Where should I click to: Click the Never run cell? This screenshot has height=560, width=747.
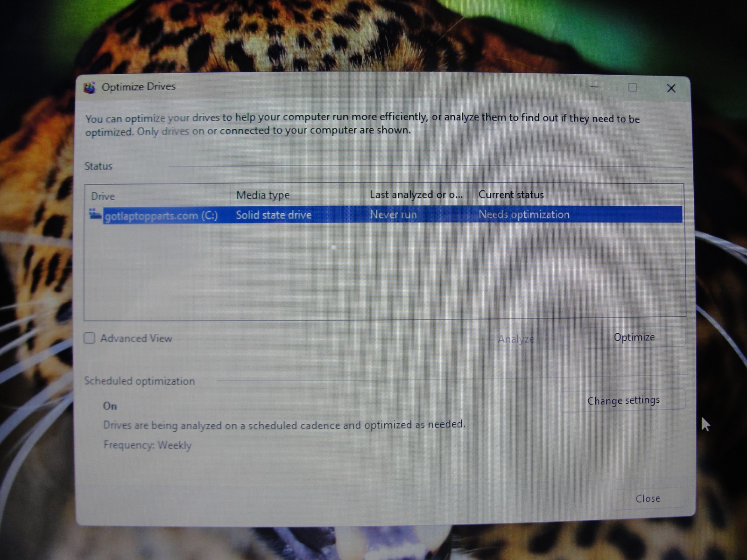393,215
